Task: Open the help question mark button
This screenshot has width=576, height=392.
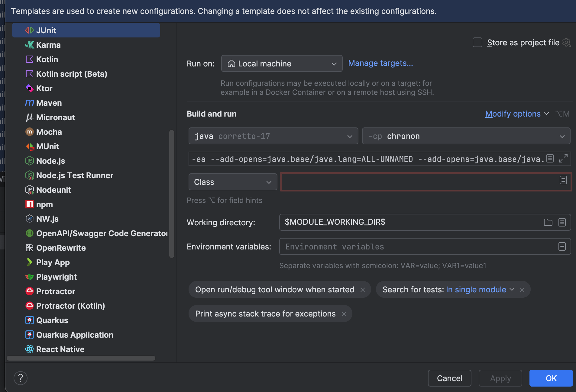Action: coord(21,378)
